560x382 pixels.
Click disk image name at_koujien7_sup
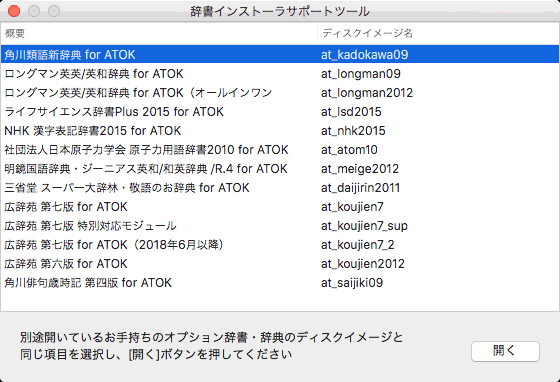tap(364, 226)
